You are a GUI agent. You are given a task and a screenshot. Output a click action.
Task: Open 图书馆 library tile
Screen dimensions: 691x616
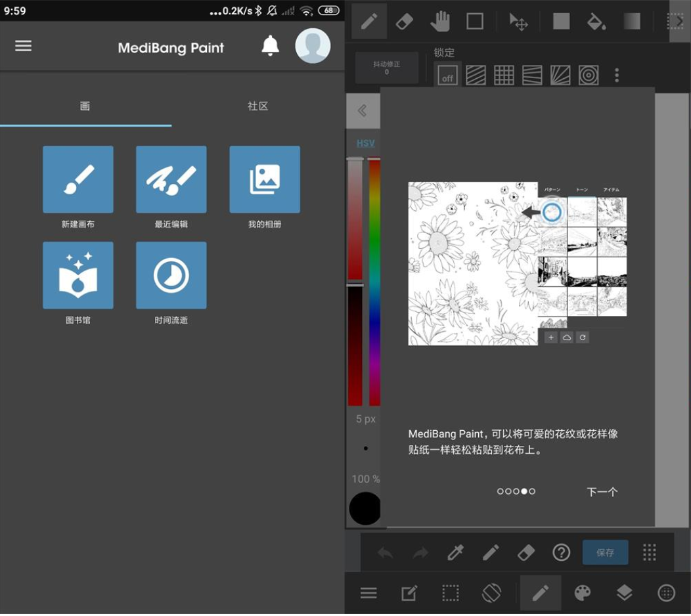pos(78,275)
